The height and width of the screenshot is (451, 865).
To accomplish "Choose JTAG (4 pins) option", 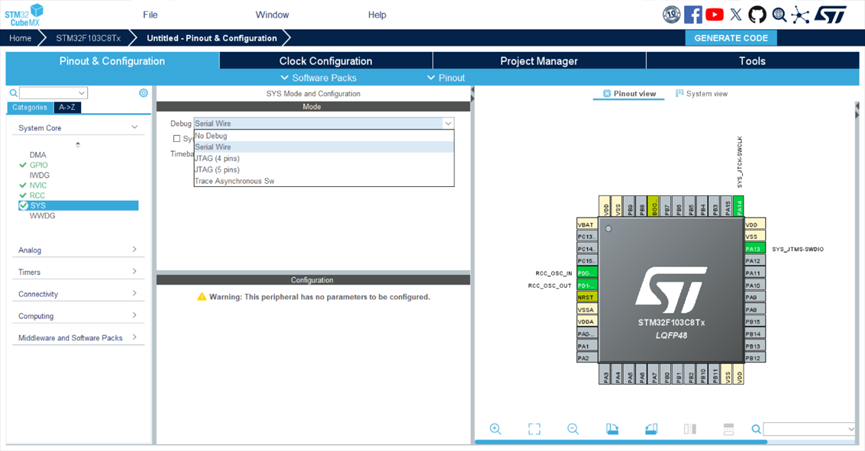I will (x=324, y=158).
